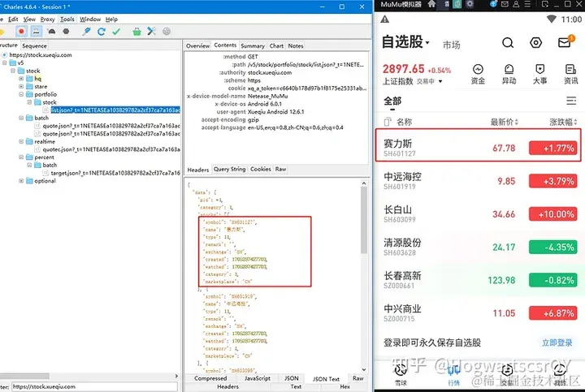Click the Wi-Fi signal icon in Android status bar

tap(551, 19)
